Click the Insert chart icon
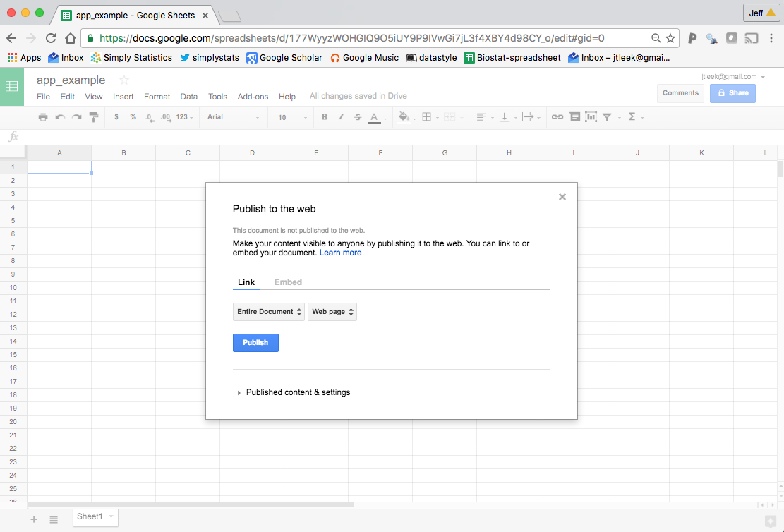784x532 pixels. point(591,117)
